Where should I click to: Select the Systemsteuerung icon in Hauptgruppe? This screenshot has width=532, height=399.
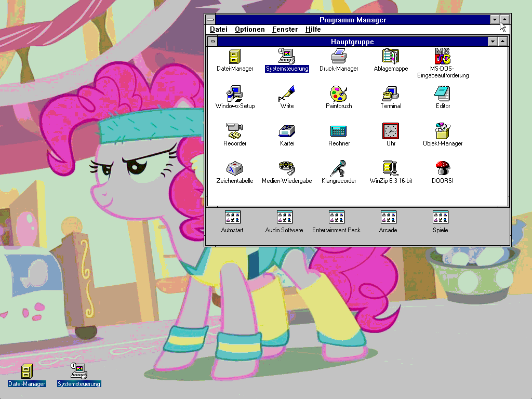(287, 56)
